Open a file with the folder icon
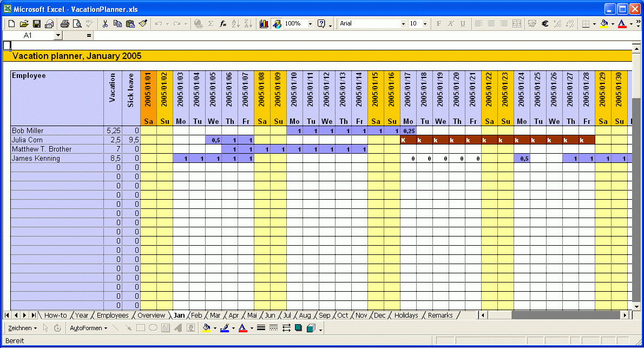The height and width of the screenshot is (348, 644). click(x=24, y=24)
